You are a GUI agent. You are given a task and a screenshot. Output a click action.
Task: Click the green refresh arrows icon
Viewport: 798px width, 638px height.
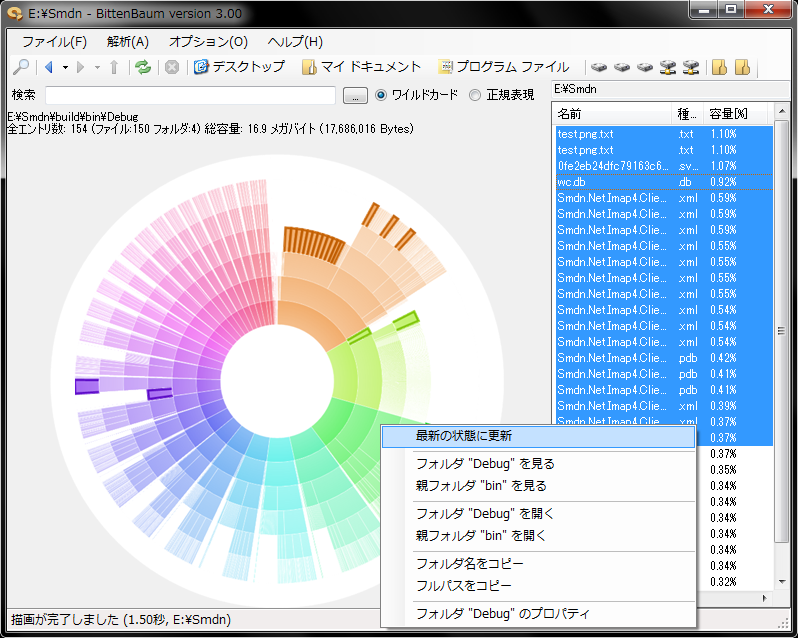tap(143, 67)
